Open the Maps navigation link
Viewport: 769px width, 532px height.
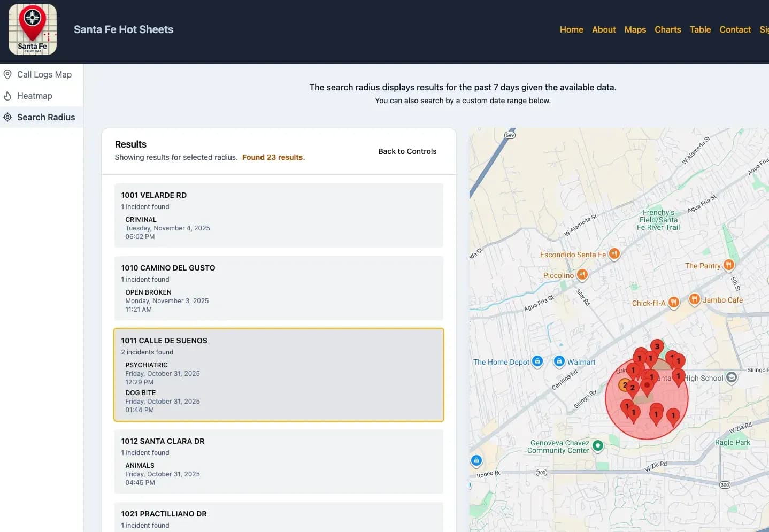pyautogui.click(x=635, y=29)
